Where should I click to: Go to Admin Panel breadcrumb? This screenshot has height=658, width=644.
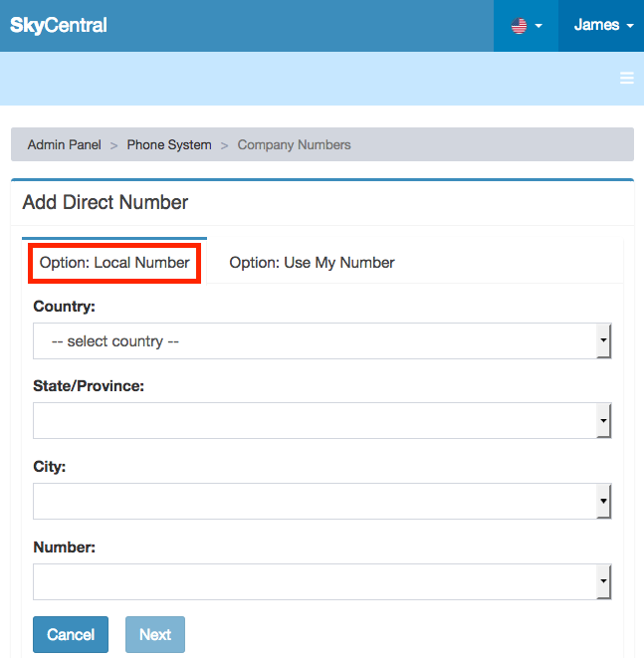64,144
